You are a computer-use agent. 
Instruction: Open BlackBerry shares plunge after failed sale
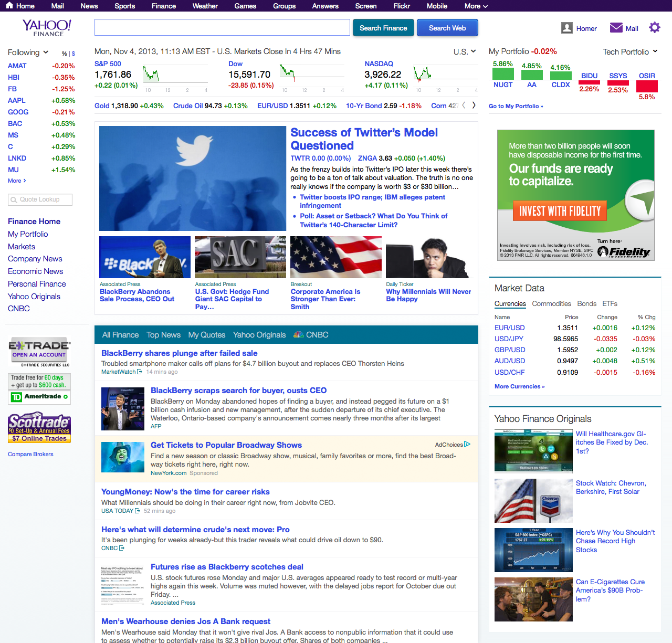pyautogui.click(x=180, y=353)
